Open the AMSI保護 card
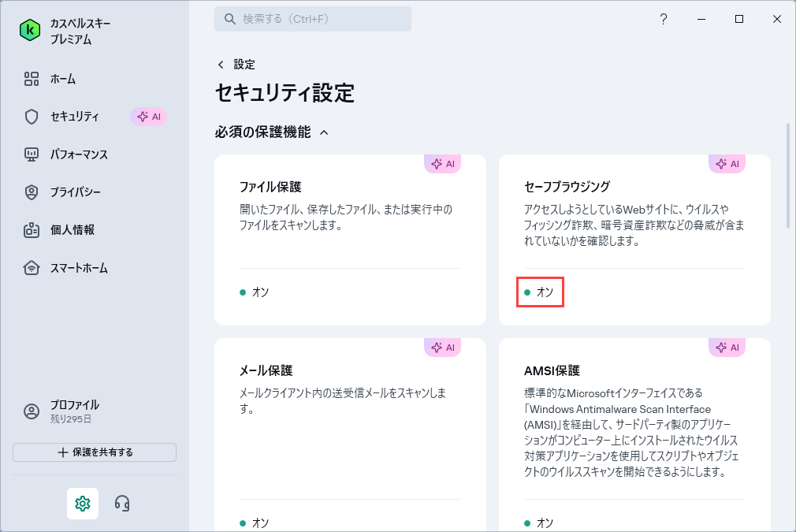 click(x=634, y=435)
